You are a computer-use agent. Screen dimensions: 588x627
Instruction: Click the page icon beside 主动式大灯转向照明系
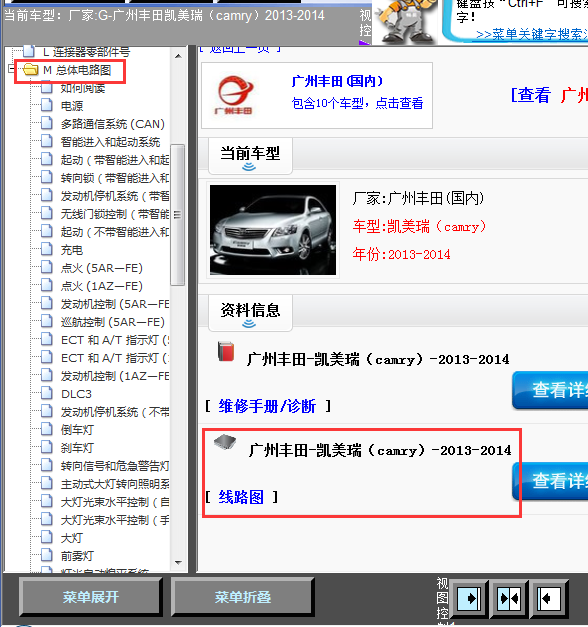click(47, 483)
